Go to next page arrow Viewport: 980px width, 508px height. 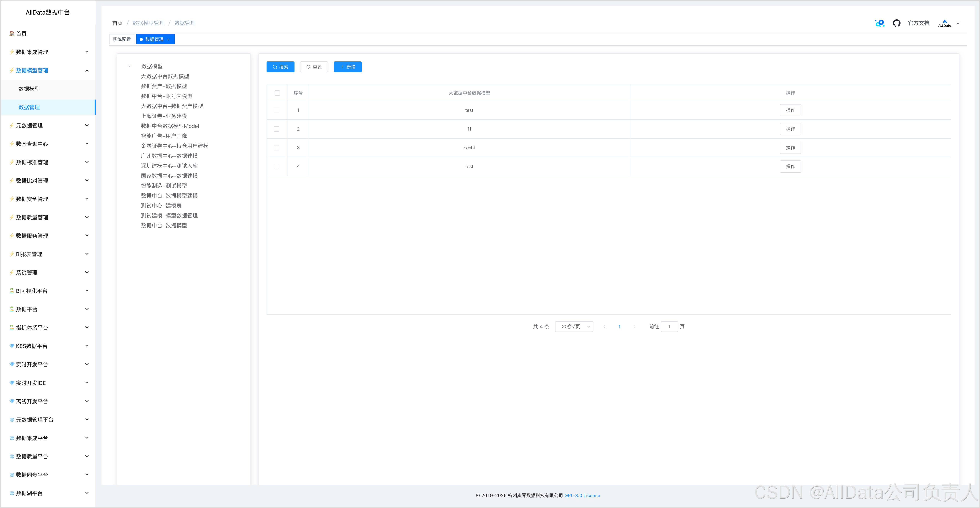(634, 327)
